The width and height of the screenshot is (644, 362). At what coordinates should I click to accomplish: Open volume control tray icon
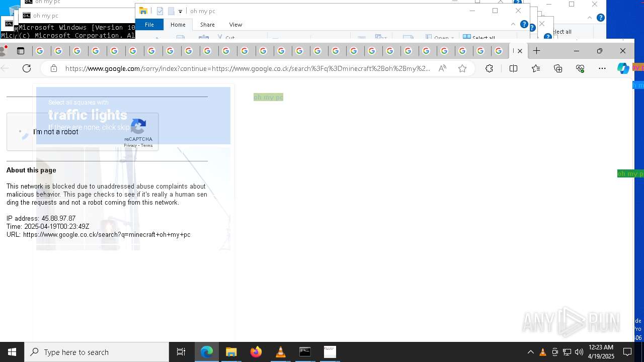tap(579, 352)
